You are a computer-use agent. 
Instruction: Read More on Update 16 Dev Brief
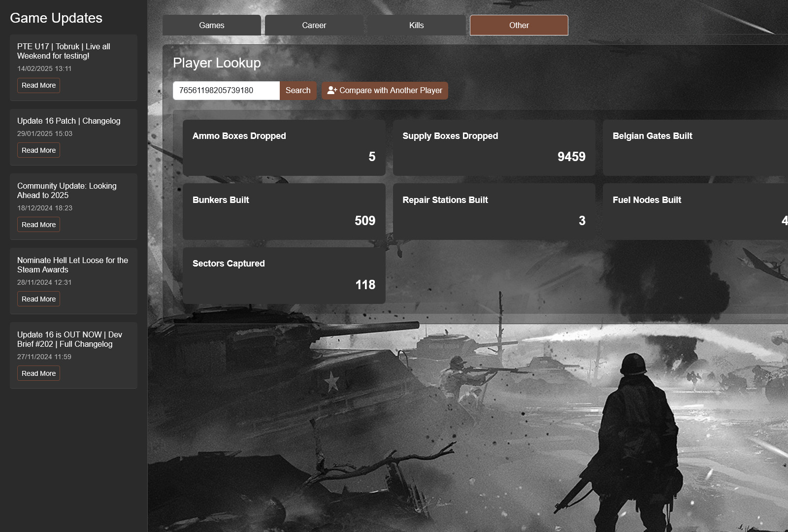point(38,373)
